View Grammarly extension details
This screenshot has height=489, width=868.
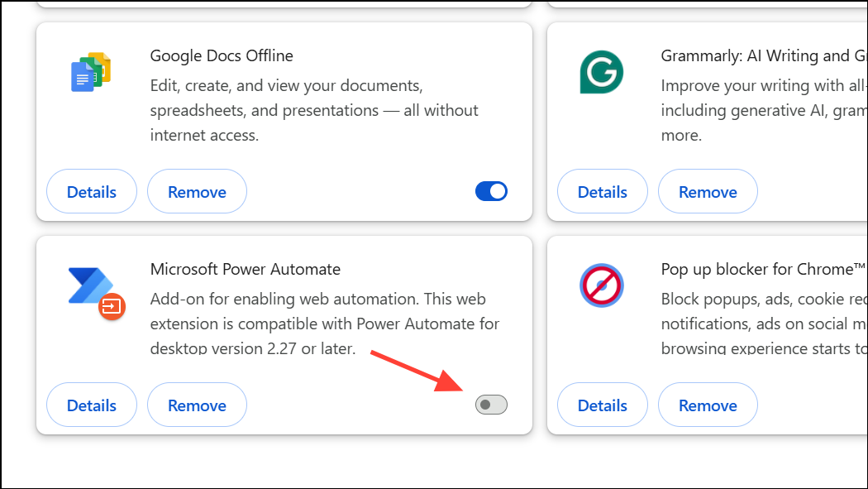[x=602, y=191]
